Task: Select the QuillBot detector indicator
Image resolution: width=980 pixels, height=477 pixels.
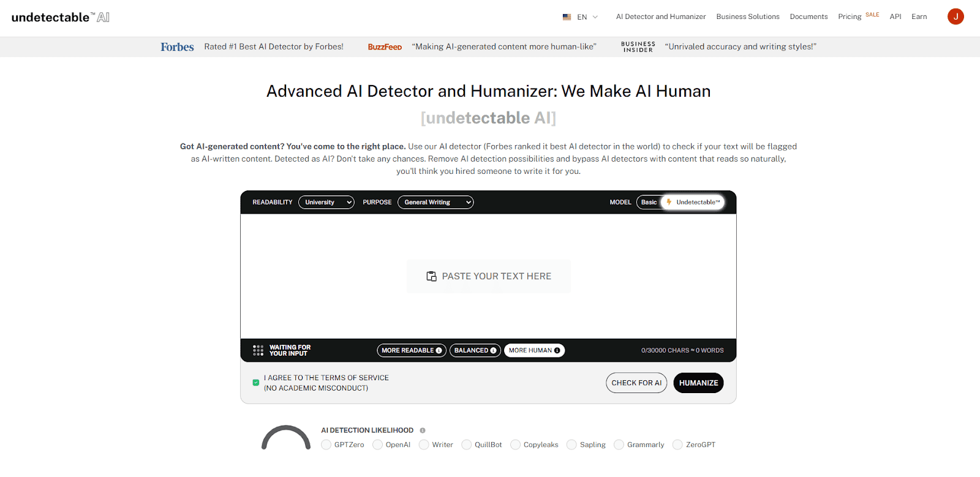Action: (x=467, y=445)
